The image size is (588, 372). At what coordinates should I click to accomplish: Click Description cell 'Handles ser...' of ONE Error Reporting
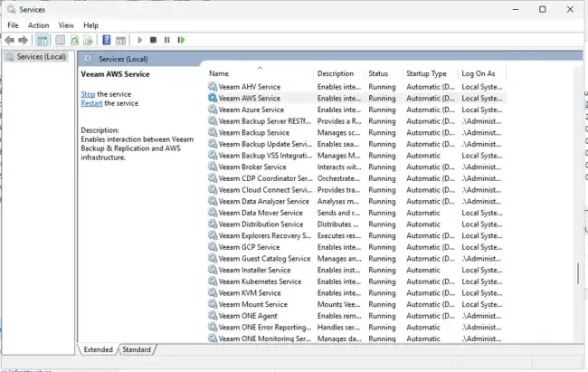point(338,328)
